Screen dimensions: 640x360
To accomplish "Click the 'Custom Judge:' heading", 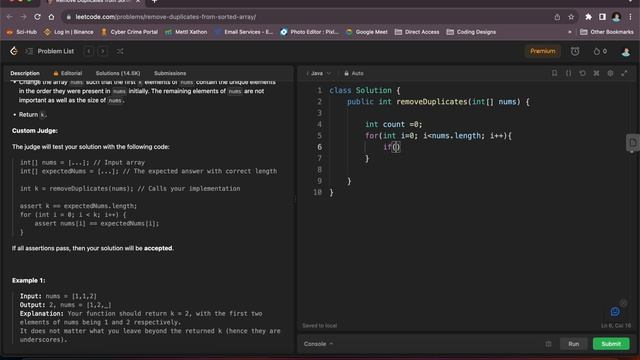I will coord(35,131).
